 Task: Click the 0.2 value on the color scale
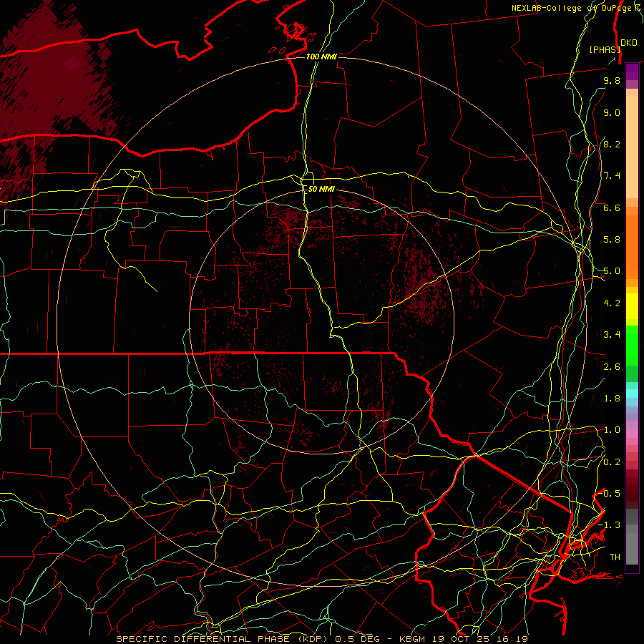point(612,462)
